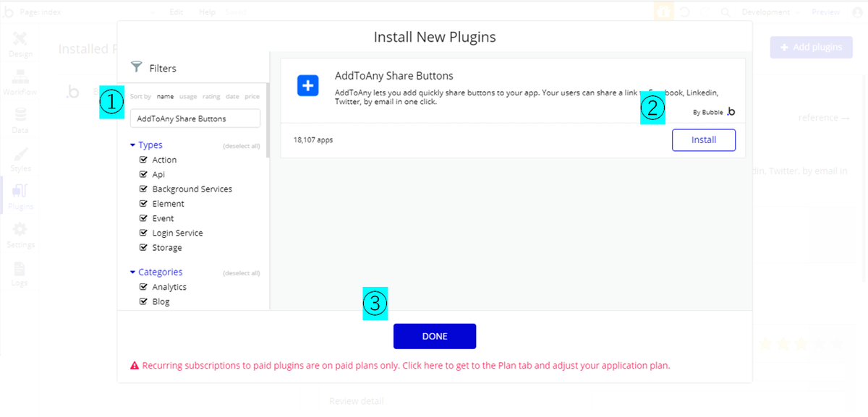Image resolution: width=868 pixels, height=417 pixels.
Task: Open the Styles tab in background sidebar
Action: click(x=20, y=159)
